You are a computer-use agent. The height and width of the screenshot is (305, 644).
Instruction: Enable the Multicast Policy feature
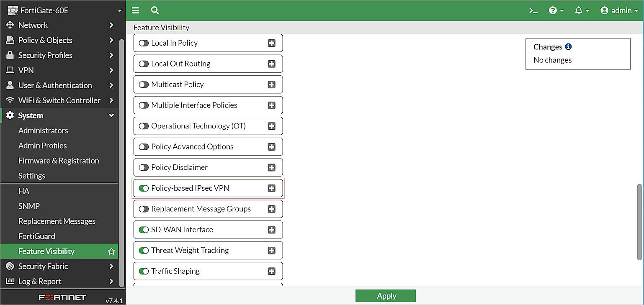coord(144,84)
